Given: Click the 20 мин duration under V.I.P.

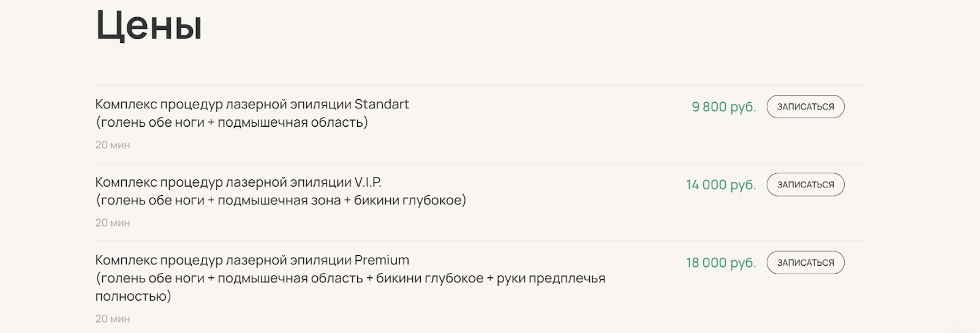Looking at the screenshot, I should pos(113,223).
